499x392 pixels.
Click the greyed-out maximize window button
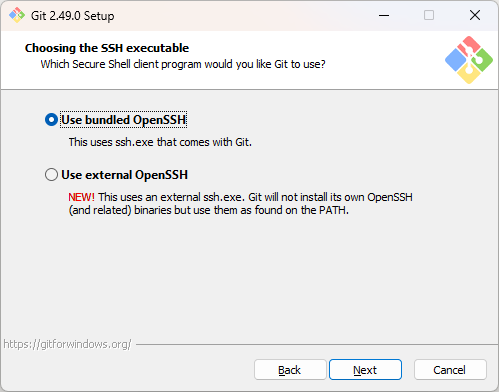(429, 15)
